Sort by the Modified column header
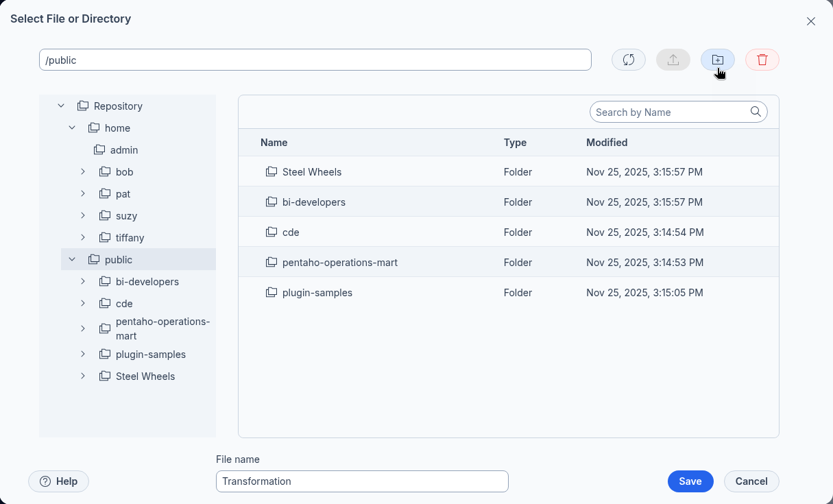833x504 pixels. (x=606, y=143)
